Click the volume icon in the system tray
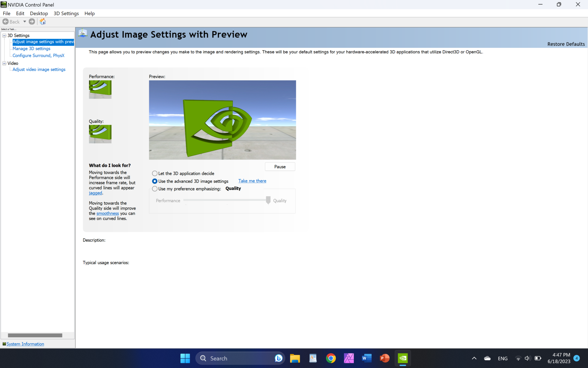 [x=528, y=358]
